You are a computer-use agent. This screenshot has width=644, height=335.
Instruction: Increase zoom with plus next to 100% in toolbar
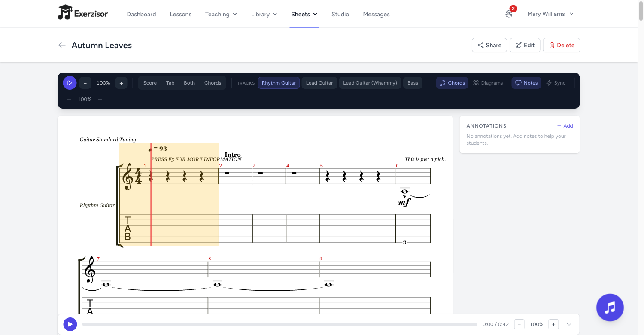pos(121,83)
